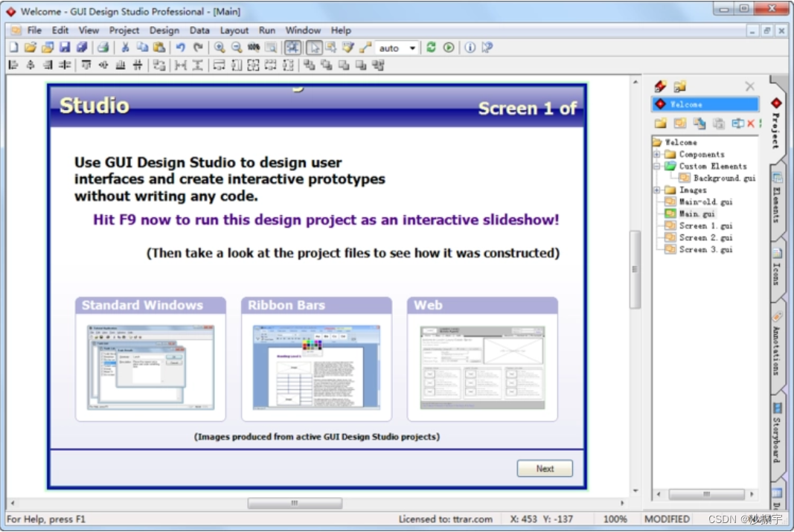The width and height of the screenshot is (794, 532).
Task: Select the arrow pointer tool
Action: (x=314, y=48)
